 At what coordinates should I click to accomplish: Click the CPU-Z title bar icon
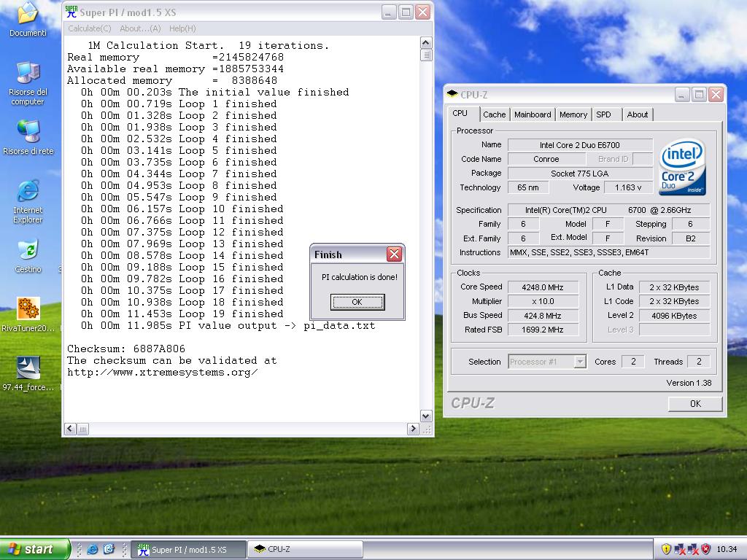click(452, 94)
